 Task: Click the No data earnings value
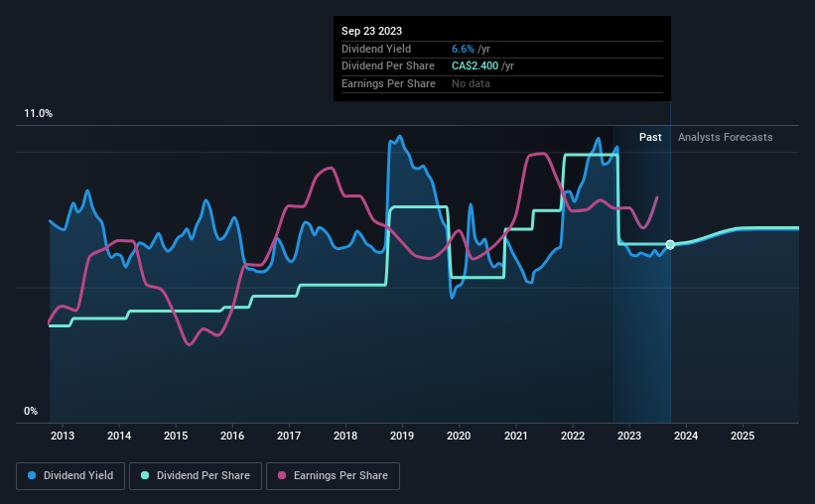[471, 83]
